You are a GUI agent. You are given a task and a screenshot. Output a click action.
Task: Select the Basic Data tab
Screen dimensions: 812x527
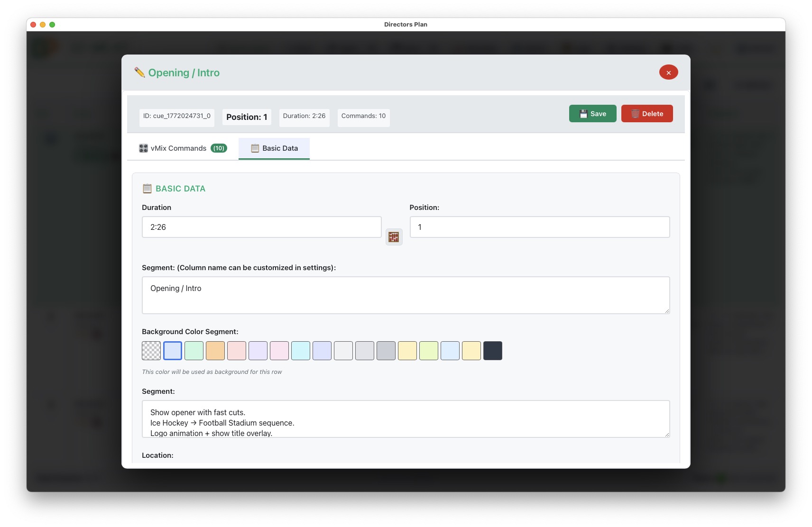coord(274,148)
